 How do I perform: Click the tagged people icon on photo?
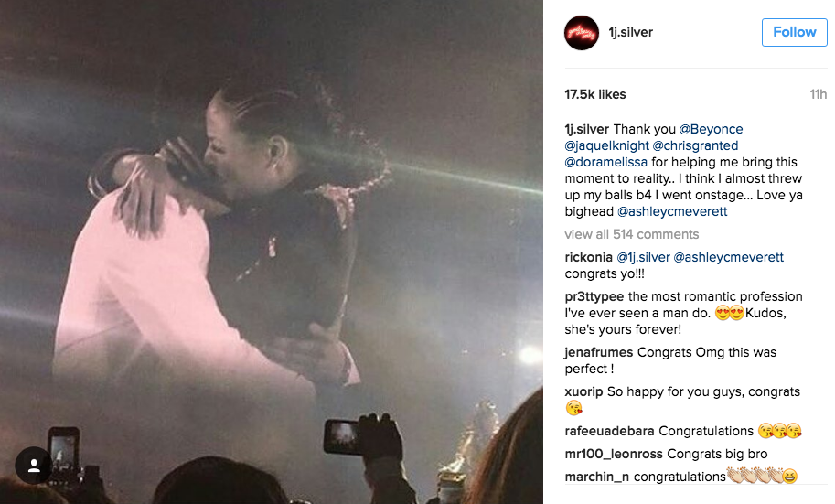34,465
